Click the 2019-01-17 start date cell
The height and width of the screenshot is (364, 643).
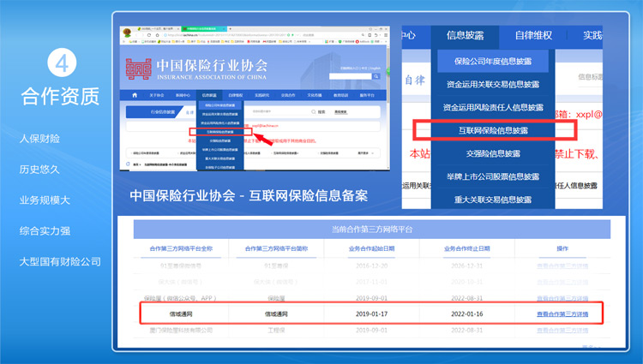point(371,314)
